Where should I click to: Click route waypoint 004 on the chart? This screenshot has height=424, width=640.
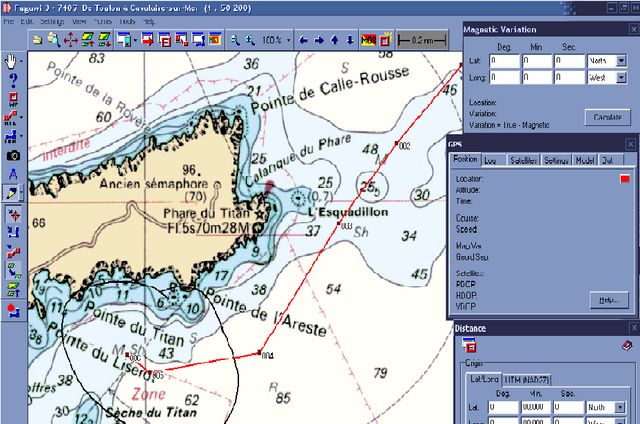point(259,352)
